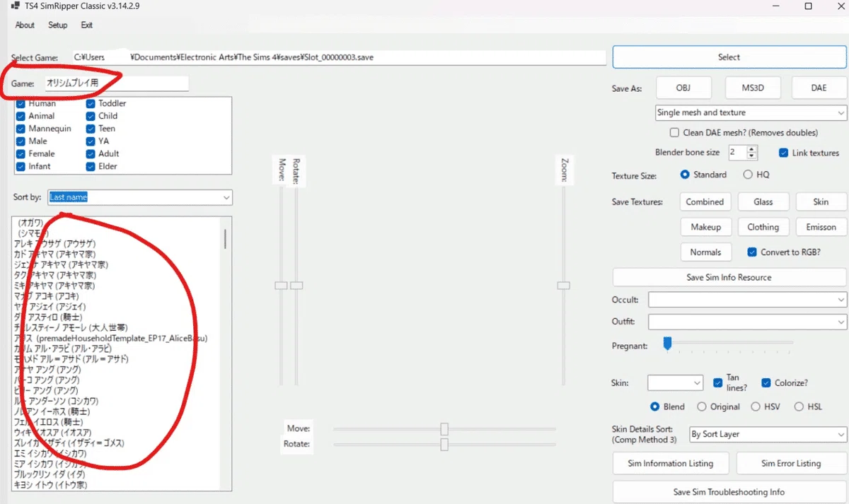Screen dimensions: 849x504
Task: Expand the Single mesh and texture dropdown
Action: pyautogui.click(x=751, y=112)
